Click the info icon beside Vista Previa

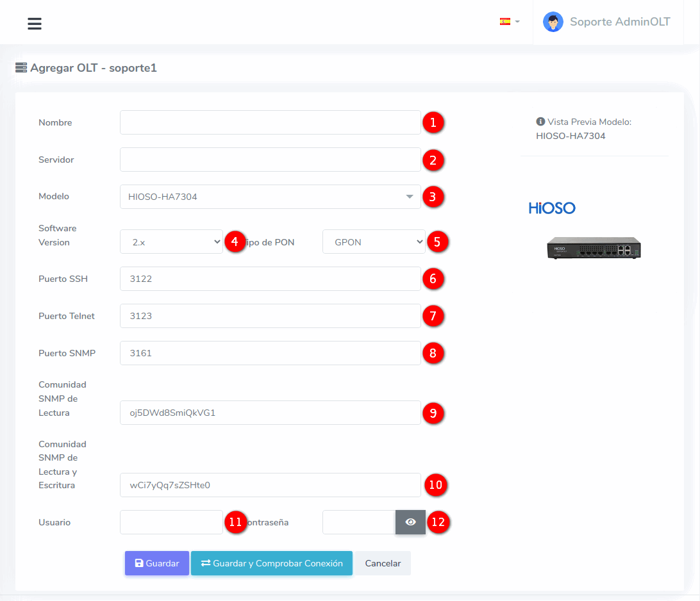(x=540, y=122)
